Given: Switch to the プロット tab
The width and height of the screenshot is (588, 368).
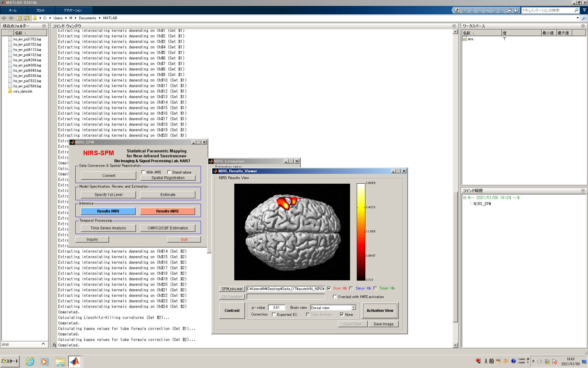Looking at the screenshot, I should pos(40,10).
